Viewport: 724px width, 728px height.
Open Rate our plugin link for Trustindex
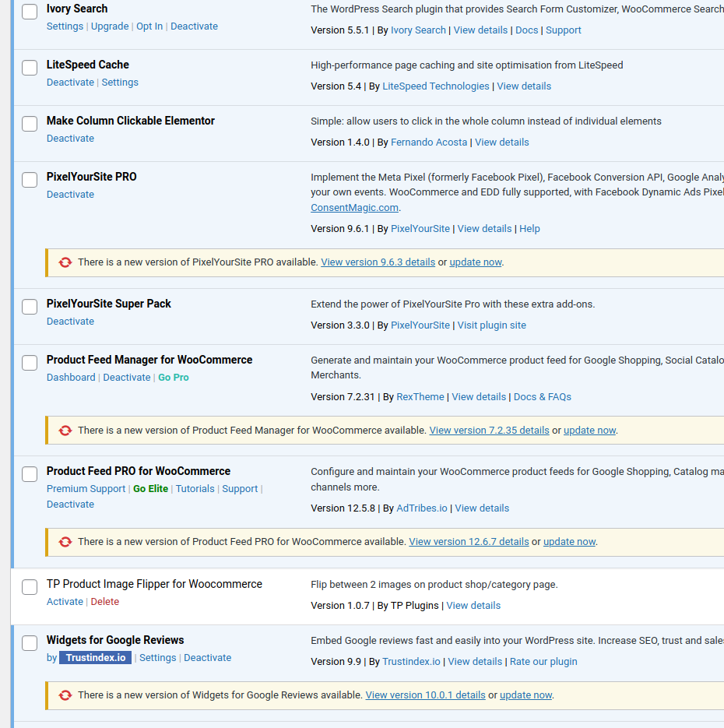543,662
